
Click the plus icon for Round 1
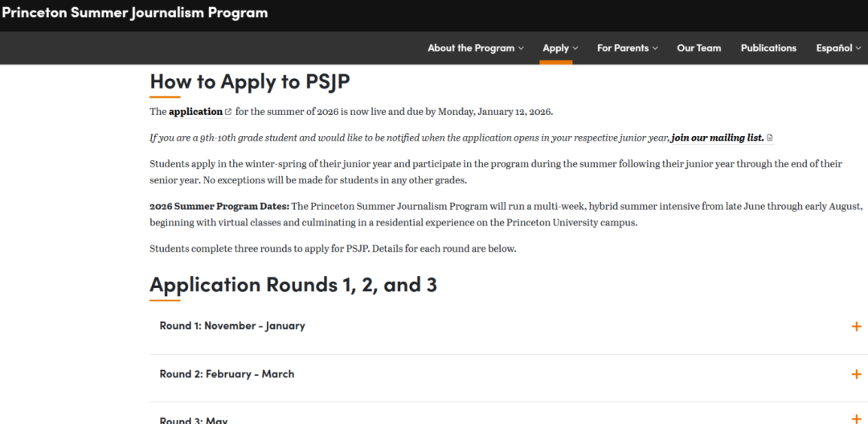pos(856,327)
